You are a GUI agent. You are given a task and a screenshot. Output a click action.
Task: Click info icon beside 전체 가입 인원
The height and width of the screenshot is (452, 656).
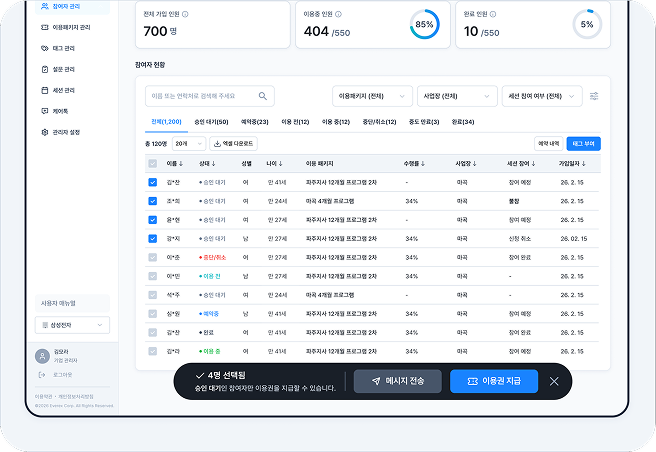pyautogui.click(x=185, y=14)
